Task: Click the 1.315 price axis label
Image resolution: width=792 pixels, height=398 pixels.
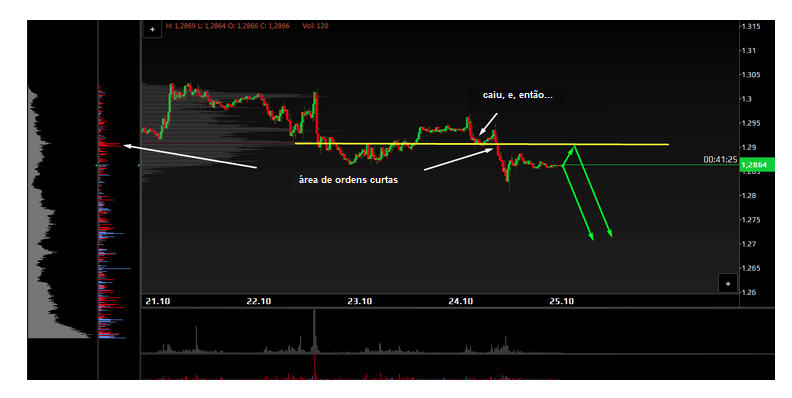Action: click(751, 26)
